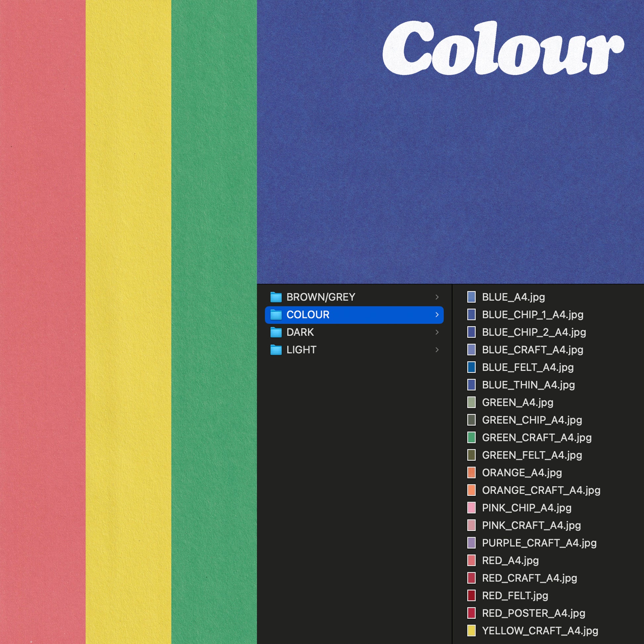Select the file name PINK_CRAFT_A4.jpg
This screenshot has width=644, height=644.
[531, 525]
